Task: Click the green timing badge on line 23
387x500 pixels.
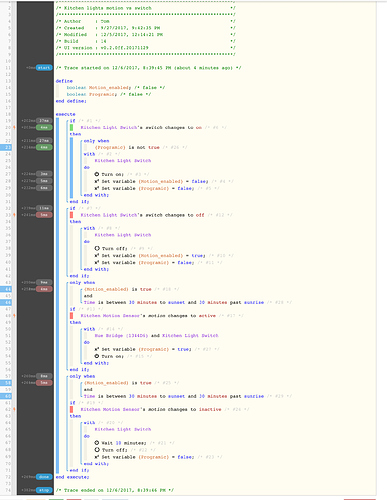Action: pos(44,147)
